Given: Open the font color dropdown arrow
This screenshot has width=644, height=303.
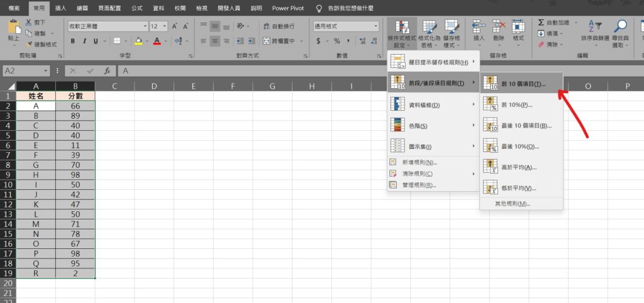Looking at the screenshot, I should point(164,41).
